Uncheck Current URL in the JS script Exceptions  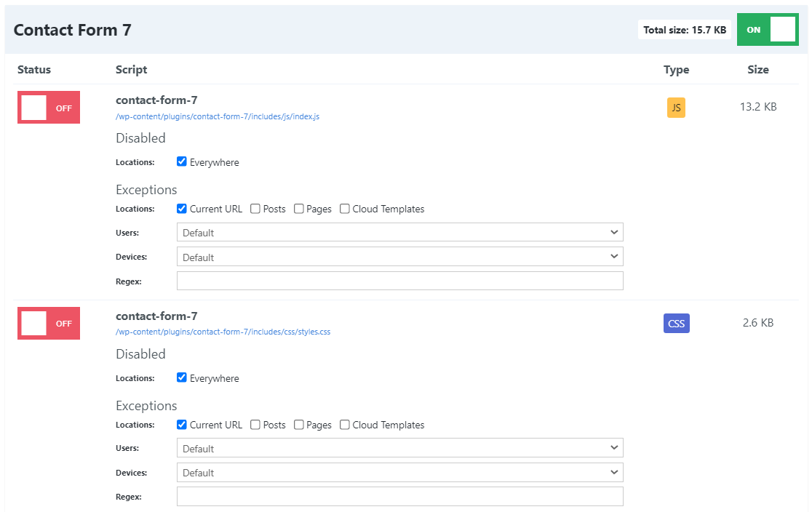coord(181,208)
